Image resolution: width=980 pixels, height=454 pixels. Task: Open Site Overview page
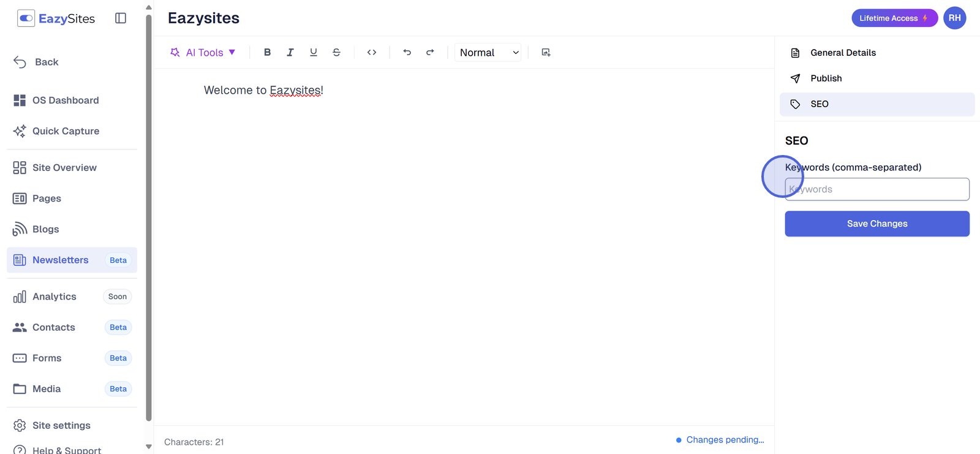(x=72, y=168)
